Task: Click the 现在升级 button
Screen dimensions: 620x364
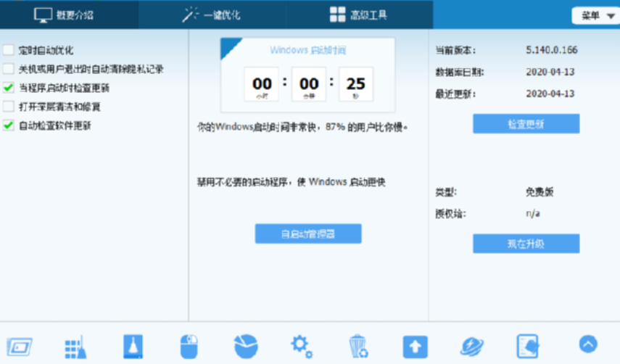Action: [x=526, y=244]
